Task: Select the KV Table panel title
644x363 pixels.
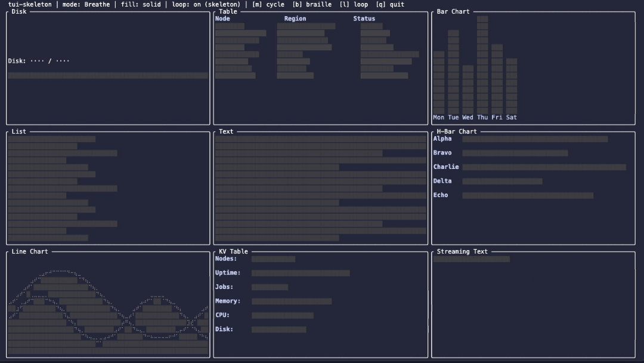Action: click(233, 251)
